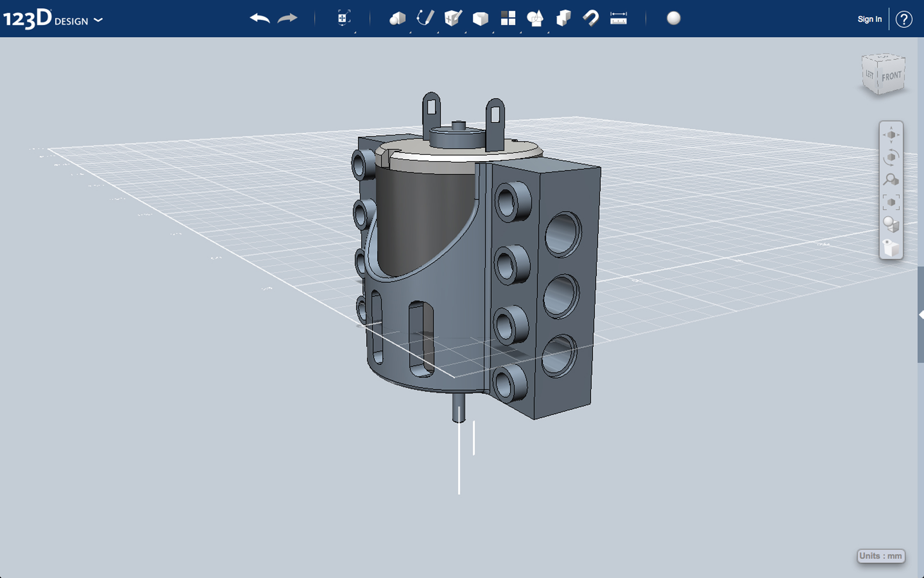This screenshot has height=578, width=924.
Task: Open the Construct tool
Action: [452, 19]
